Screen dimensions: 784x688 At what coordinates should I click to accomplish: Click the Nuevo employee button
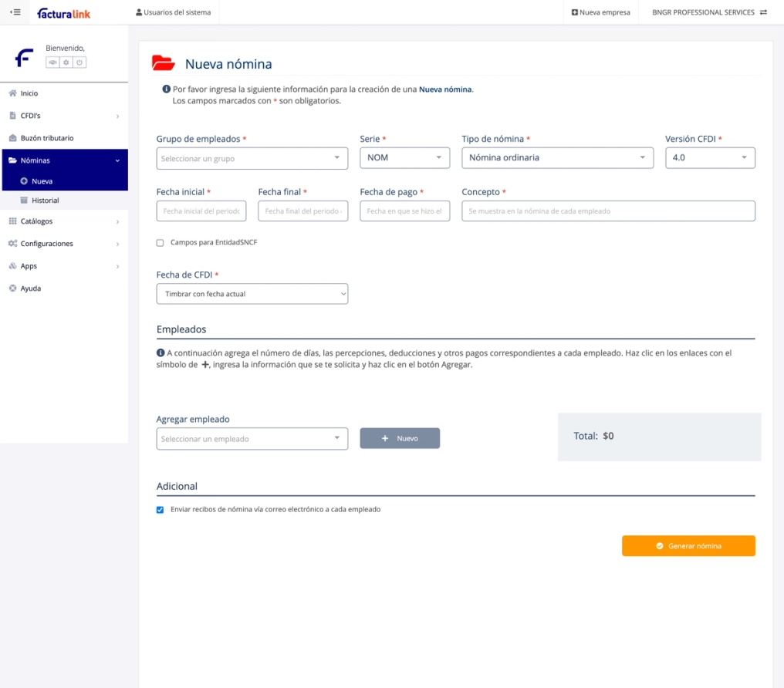pos(400,438)
